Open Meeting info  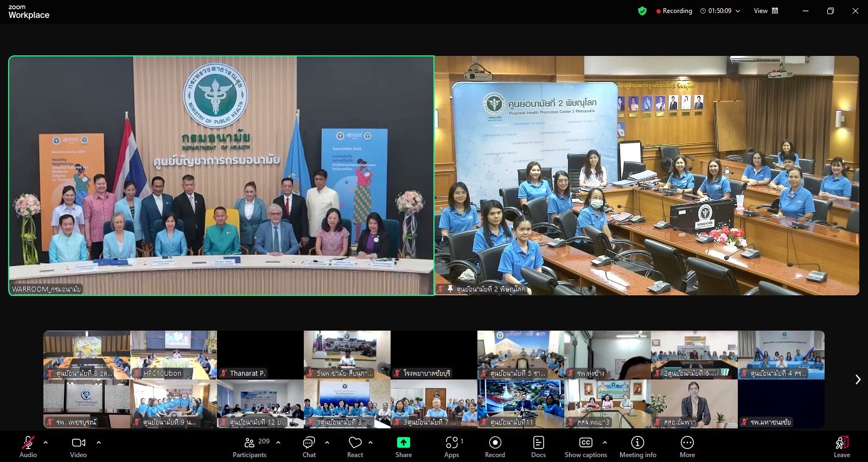pos(638,447)
